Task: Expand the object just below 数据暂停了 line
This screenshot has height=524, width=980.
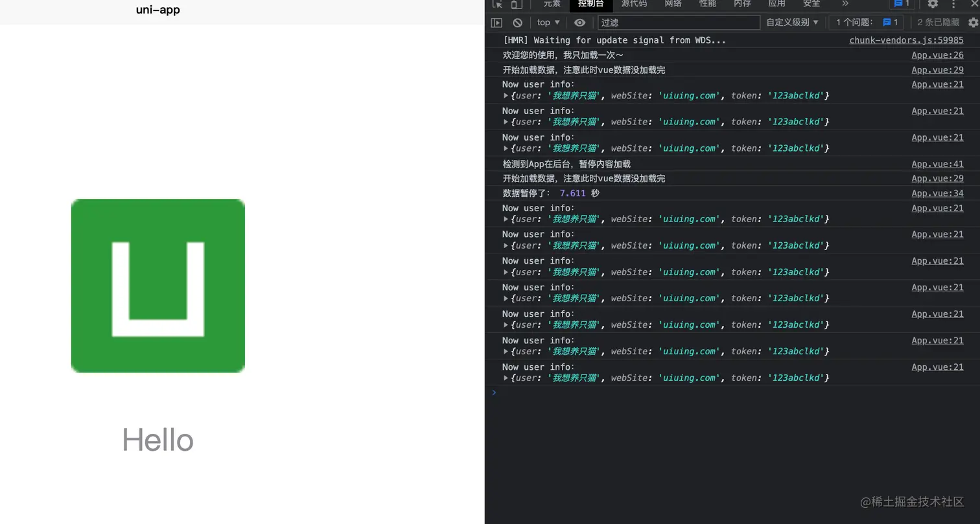Action: tap(506, 219)
